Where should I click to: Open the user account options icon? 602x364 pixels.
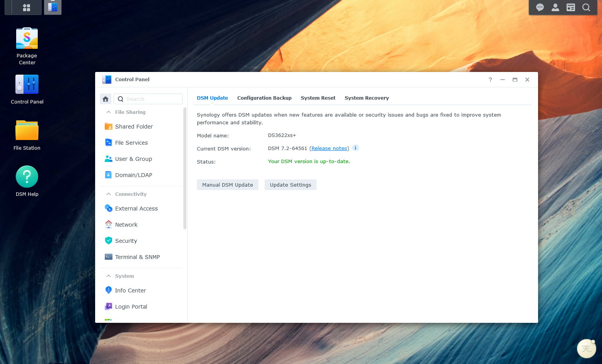555,7
